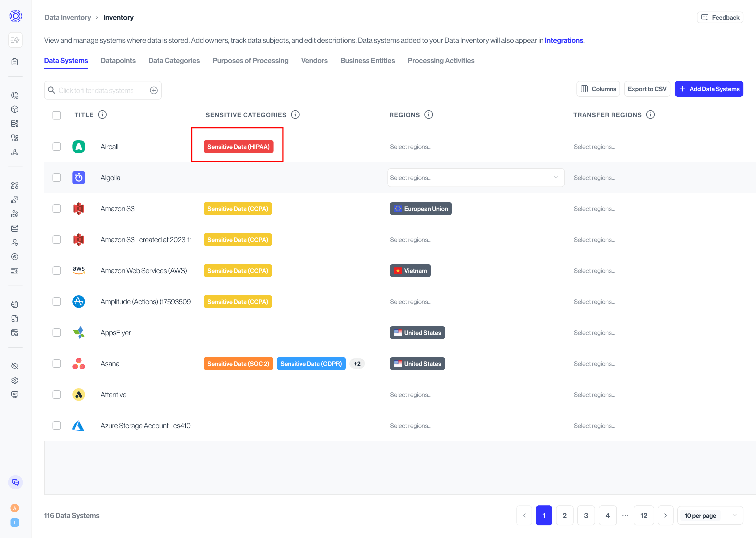Click the Feedback button
The image size is (756, 538).
(x=720, y=18)
